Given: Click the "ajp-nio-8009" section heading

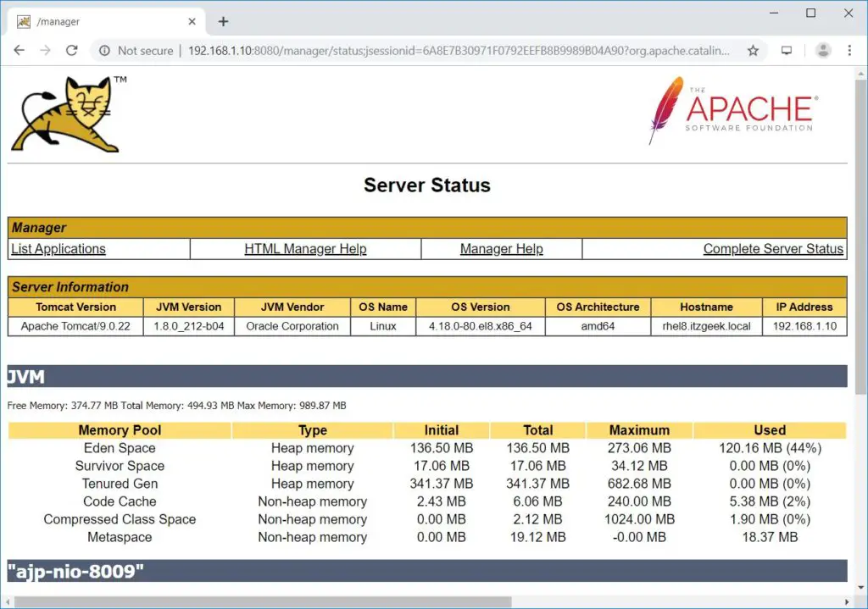Looking at the screenshot, I should (427, 571).
